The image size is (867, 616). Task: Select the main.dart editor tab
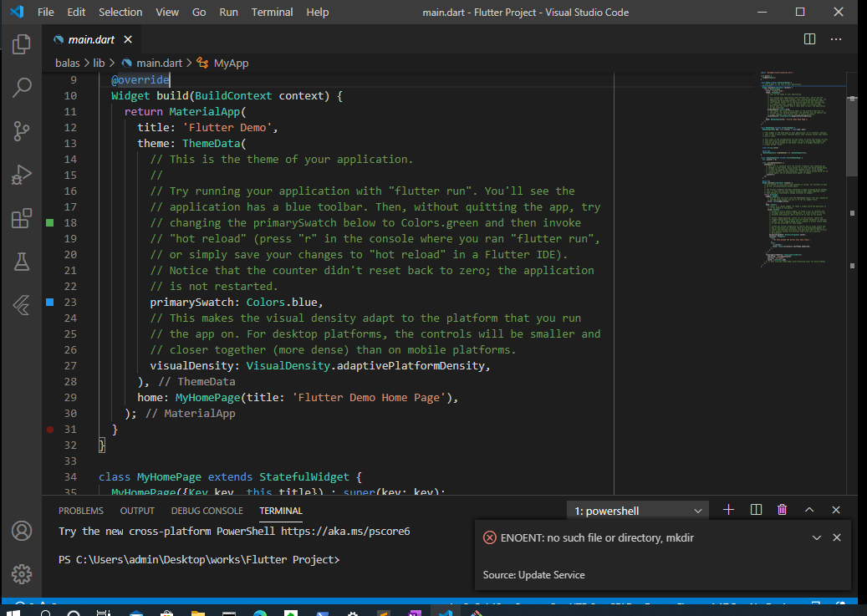(x=91, y=39)
